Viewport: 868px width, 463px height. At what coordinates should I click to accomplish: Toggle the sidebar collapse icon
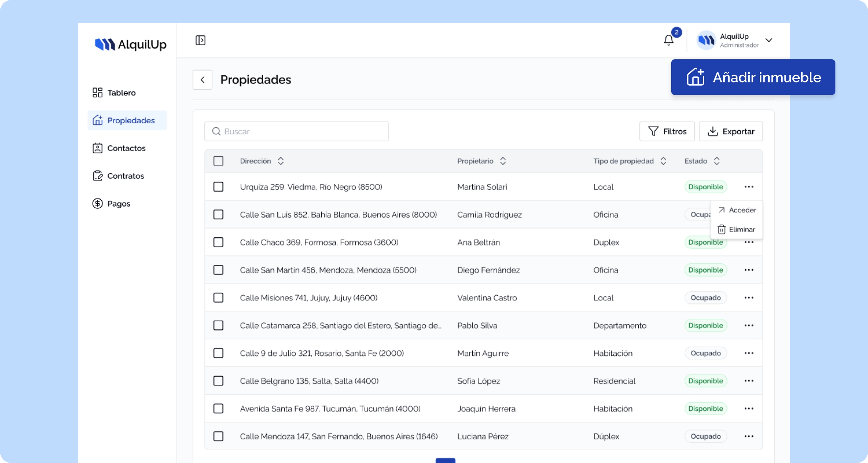pyautogui.click(x=200, y=40)
